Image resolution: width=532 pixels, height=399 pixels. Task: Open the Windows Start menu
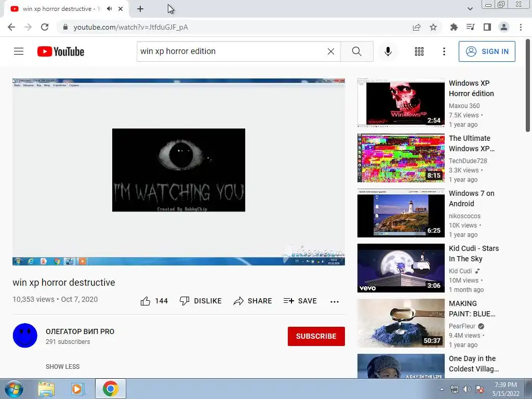pyautogui.click(x=14, y=389)
